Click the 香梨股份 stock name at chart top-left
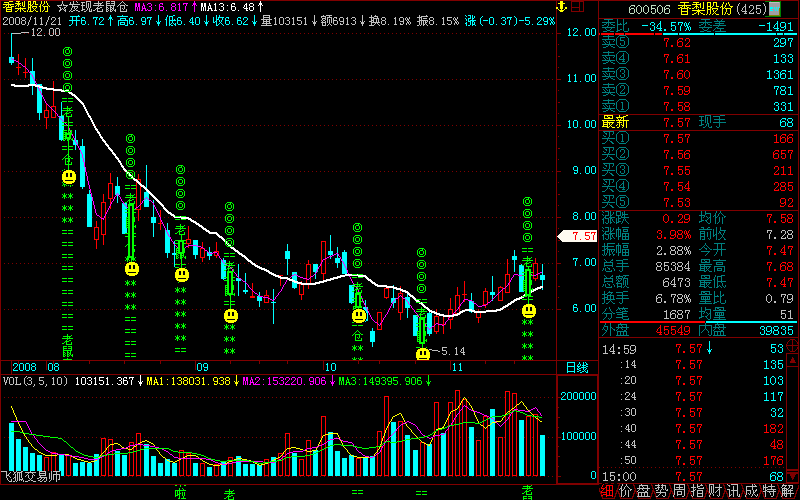The width and height of the screenshot is (800, 500). coord(26,7)
